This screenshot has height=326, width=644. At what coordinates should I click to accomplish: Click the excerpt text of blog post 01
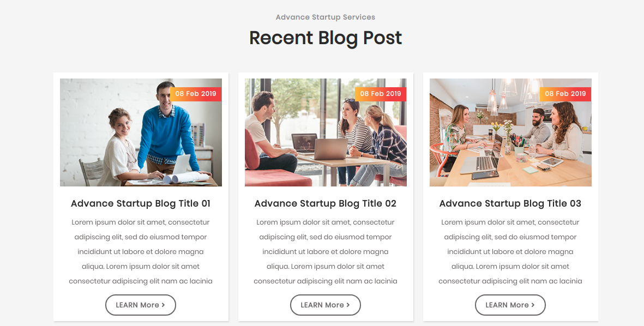click(x=141, y=252)
